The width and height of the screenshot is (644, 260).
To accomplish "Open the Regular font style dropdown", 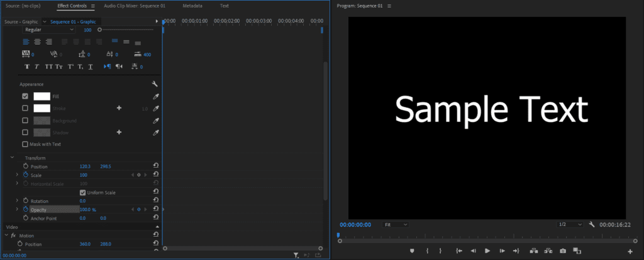I will pyautogui.click(x=49, y=30).
